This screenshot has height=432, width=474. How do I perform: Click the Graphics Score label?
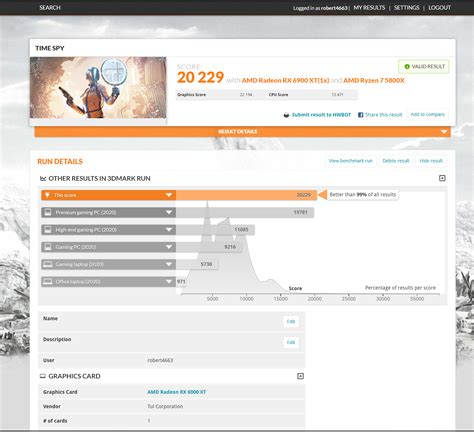(191, 95)
